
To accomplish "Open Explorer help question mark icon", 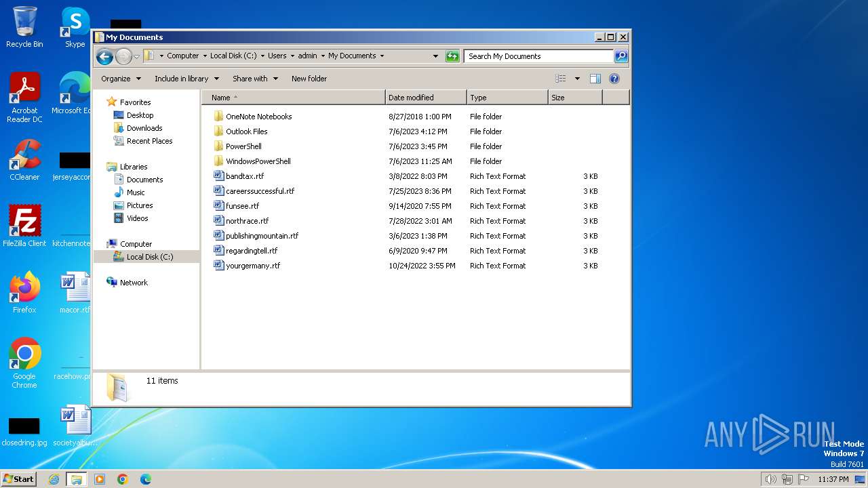I will pyautogui.click(x=614, y=79).
